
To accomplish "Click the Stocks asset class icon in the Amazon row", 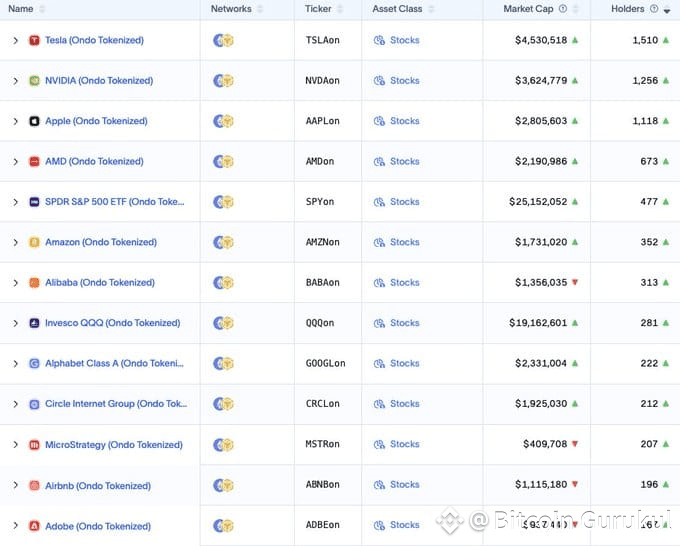I will pyautogui.click(x=379, y=242).
